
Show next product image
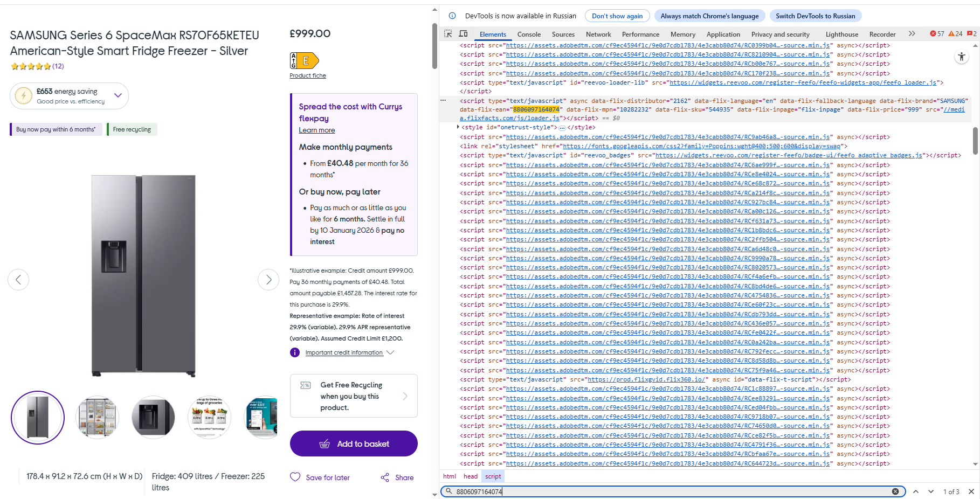(268, 279)
